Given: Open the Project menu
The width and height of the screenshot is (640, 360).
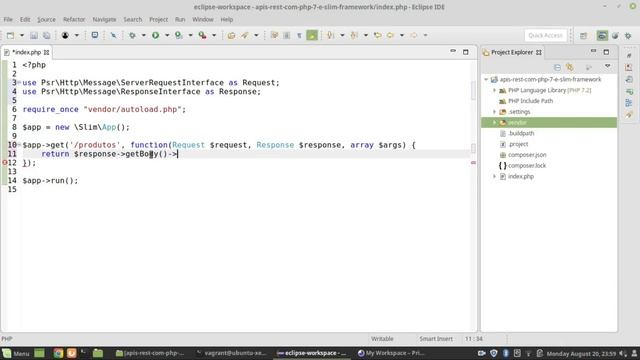Looking at the screenshot, I should pos(158,20).
